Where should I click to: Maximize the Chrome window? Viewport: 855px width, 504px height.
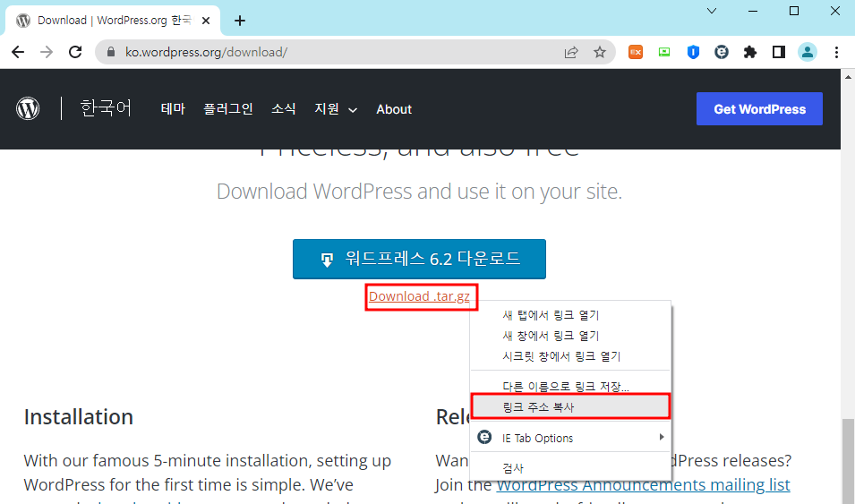pos(794,11)
